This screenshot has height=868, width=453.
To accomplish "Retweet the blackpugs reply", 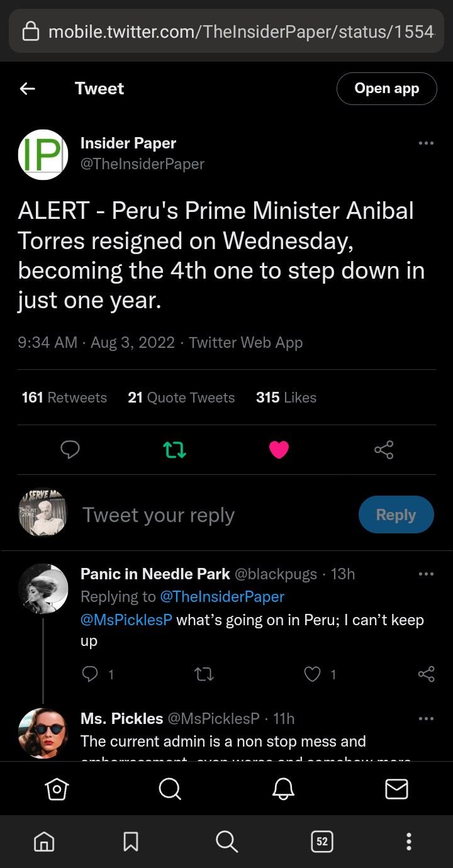I will [x=204, y=674].
